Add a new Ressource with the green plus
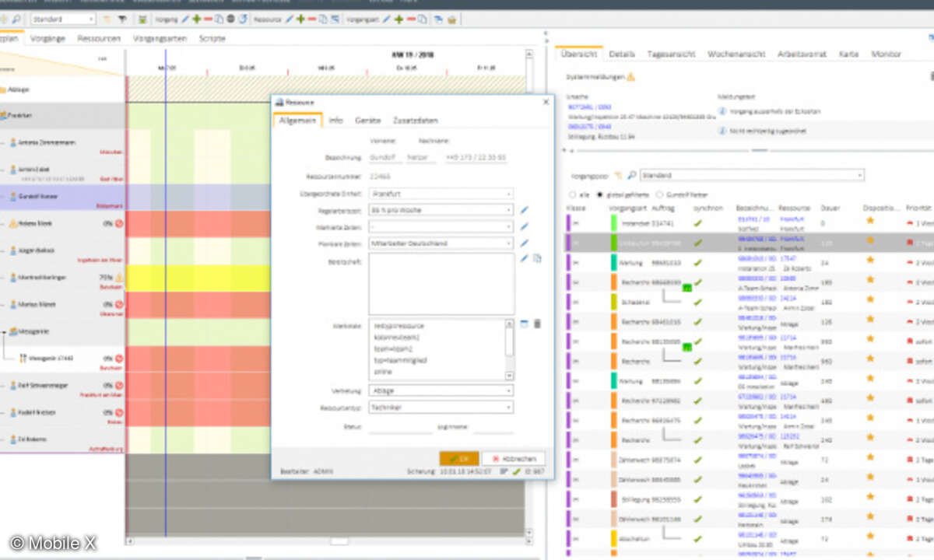This screenshot has height=560, width=934. click(300, 19)
